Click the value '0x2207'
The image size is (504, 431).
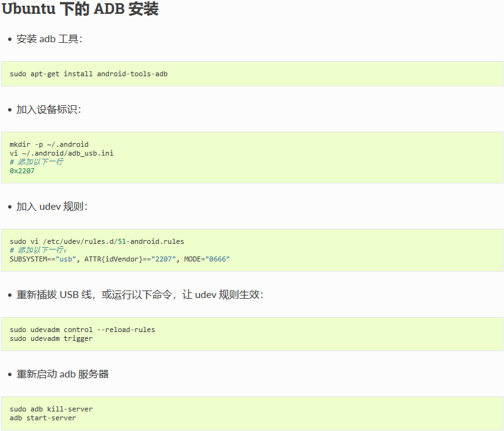coord(22,171)
